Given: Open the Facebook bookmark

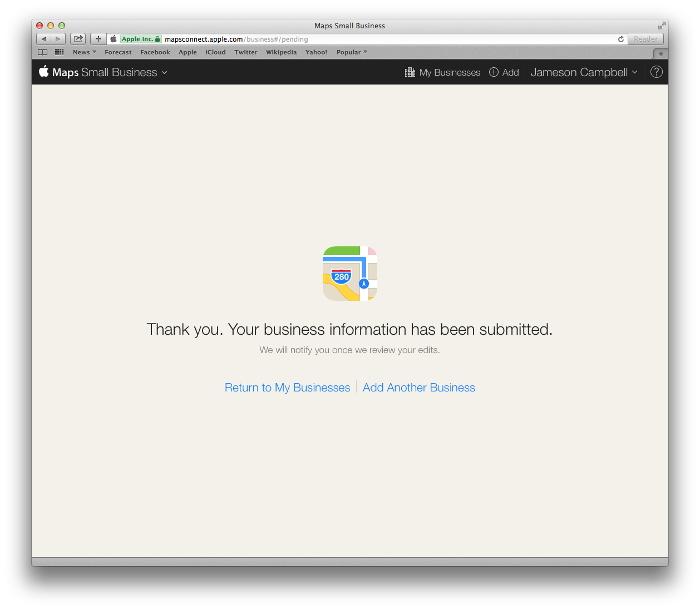Looking at the screenshot, I should (x=155, y=52).
